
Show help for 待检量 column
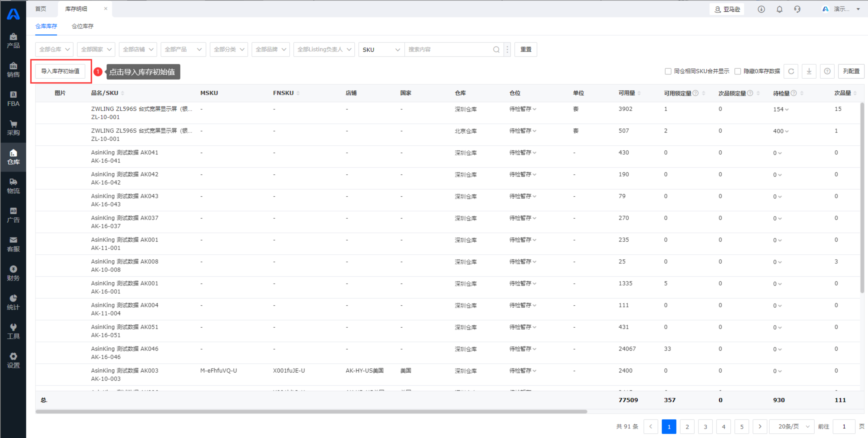[794, 93]
